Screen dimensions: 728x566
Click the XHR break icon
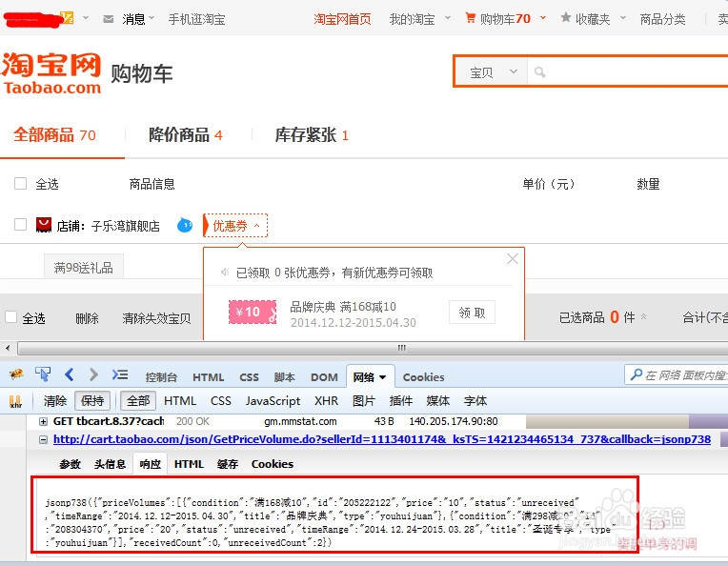coord(15,401)
